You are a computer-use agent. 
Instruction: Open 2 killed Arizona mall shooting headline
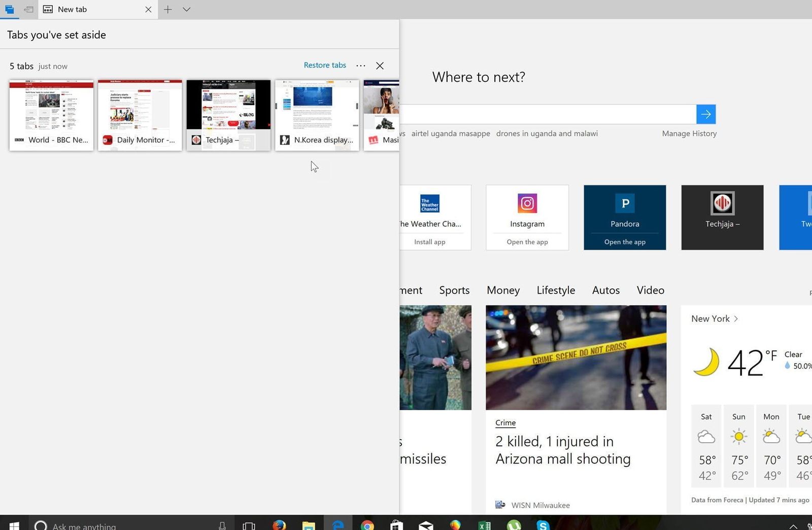pyautogui.click(x=563, y=450)
